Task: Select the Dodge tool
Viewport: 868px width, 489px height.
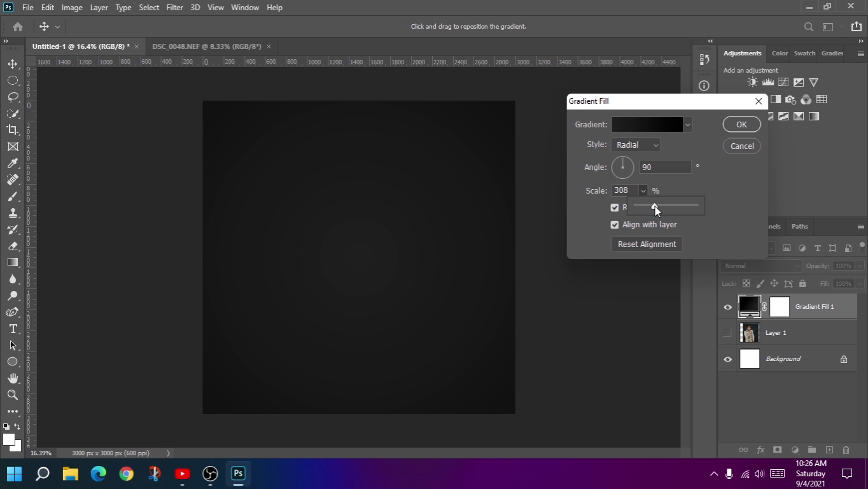Action: pos(13,295)
